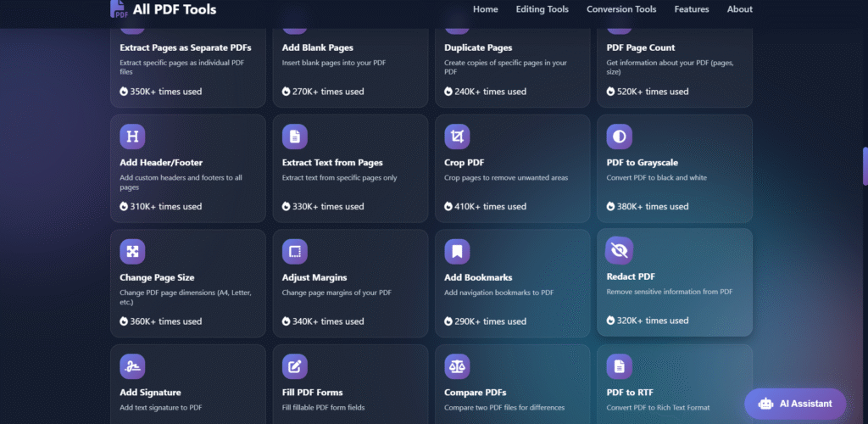Click the PDF to Grayscale half-circle icon
The image size is (868, 424).
pos(619,137)
